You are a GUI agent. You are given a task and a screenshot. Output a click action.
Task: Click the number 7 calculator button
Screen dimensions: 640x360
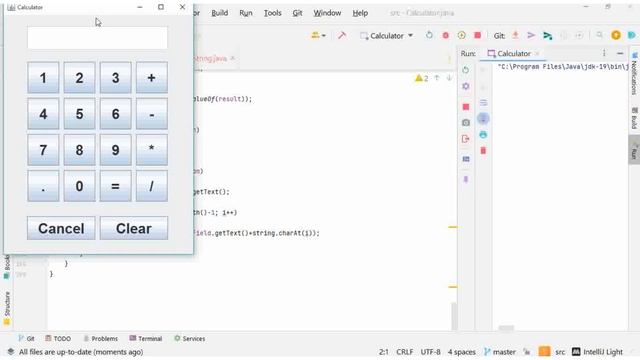coord(43,150)
